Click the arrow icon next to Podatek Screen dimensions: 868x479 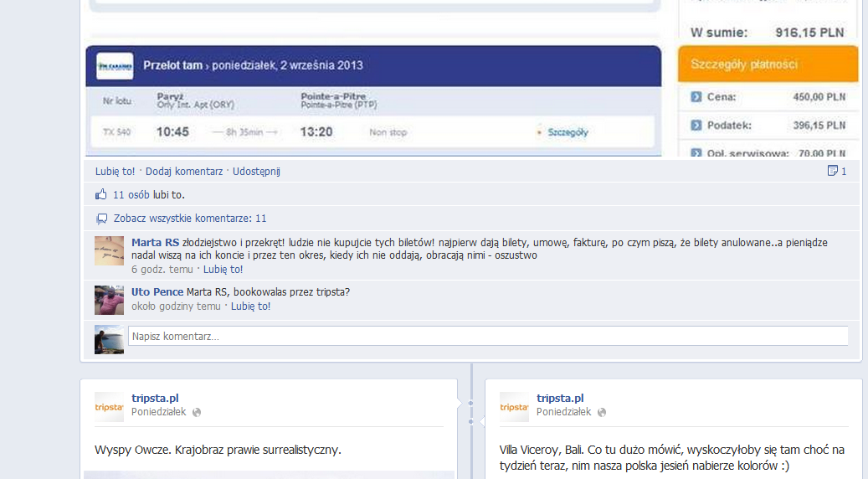696,125
